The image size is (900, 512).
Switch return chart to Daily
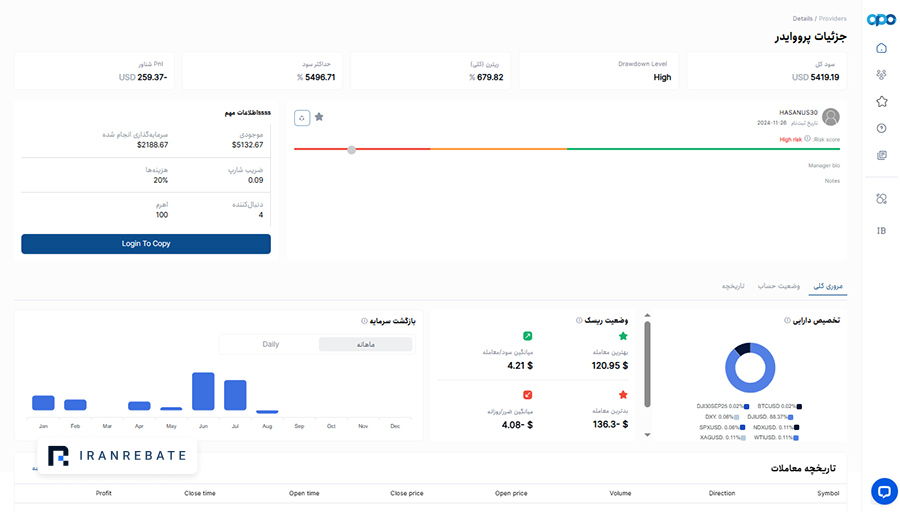click(x=270, y=344)
